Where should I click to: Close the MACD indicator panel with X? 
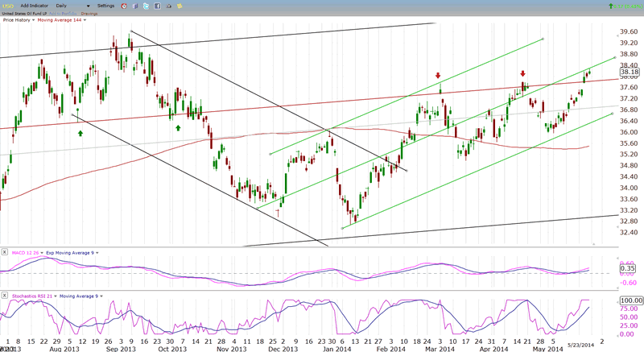[5, 252]
